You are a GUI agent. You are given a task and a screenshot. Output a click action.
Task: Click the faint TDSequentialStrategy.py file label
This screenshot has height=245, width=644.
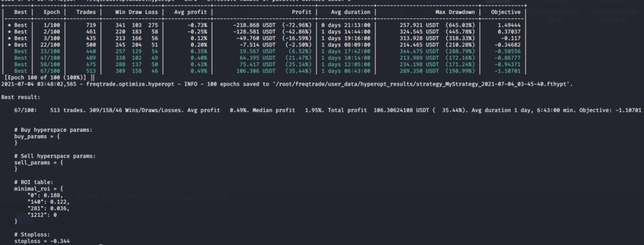coord(556,15)
